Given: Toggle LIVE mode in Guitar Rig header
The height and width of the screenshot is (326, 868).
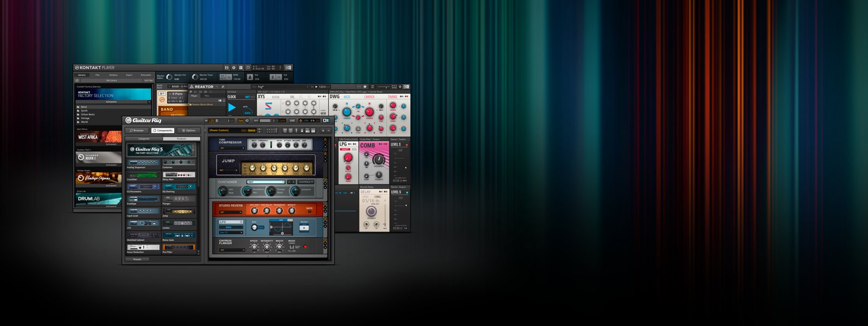Looking at the screenshot, I should tap(292, 121).
